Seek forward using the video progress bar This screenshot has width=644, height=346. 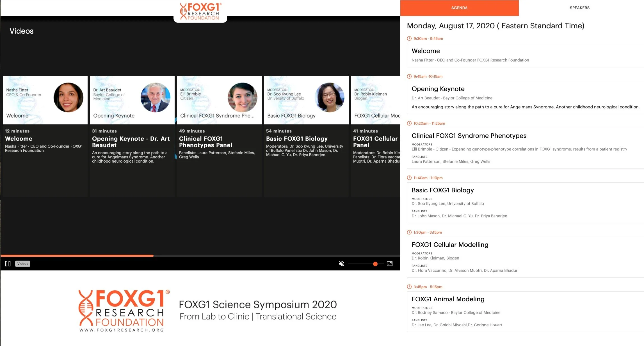click(225, 256)
